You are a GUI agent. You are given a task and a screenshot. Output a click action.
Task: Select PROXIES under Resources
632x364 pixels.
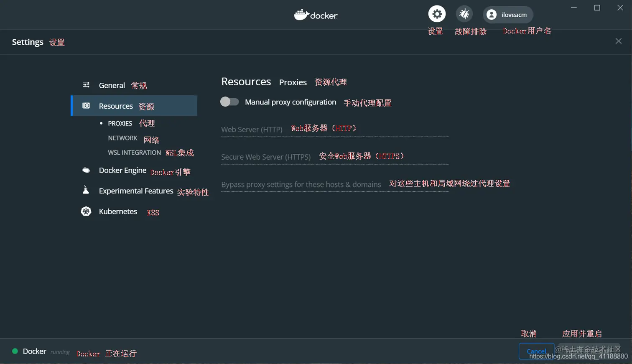[x=120, y=123]
